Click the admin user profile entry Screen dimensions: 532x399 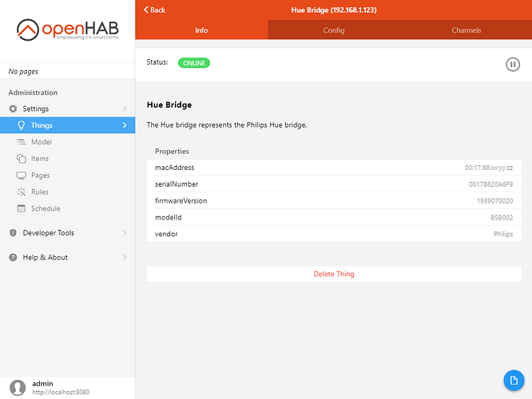tap(48, 387)
